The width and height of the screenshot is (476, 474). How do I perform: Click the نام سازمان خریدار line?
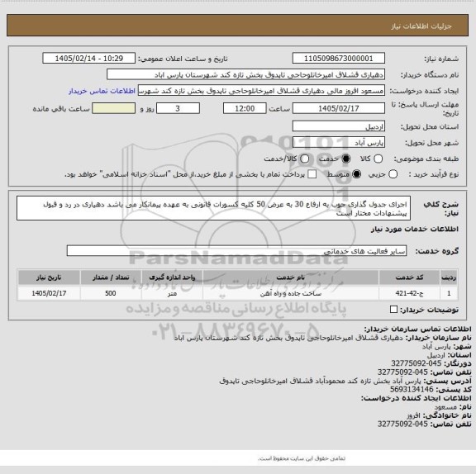(323, 338)
